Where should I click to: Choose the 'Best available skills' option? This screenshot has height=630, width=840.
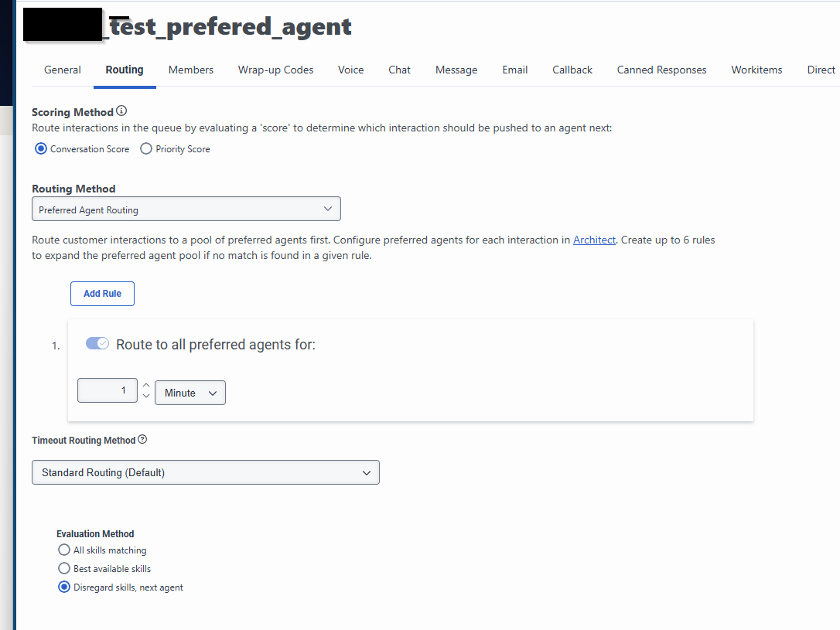[x=64, y=569]
